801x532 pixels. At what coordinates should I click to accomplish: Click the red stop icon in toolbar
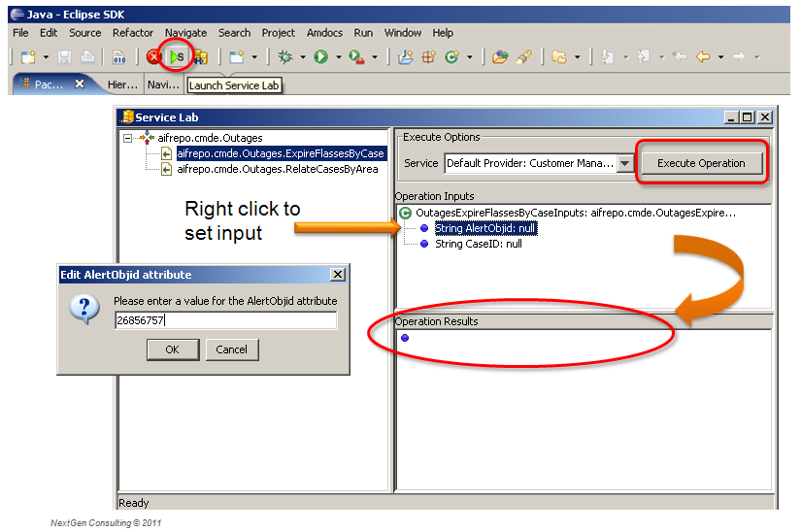153,57
